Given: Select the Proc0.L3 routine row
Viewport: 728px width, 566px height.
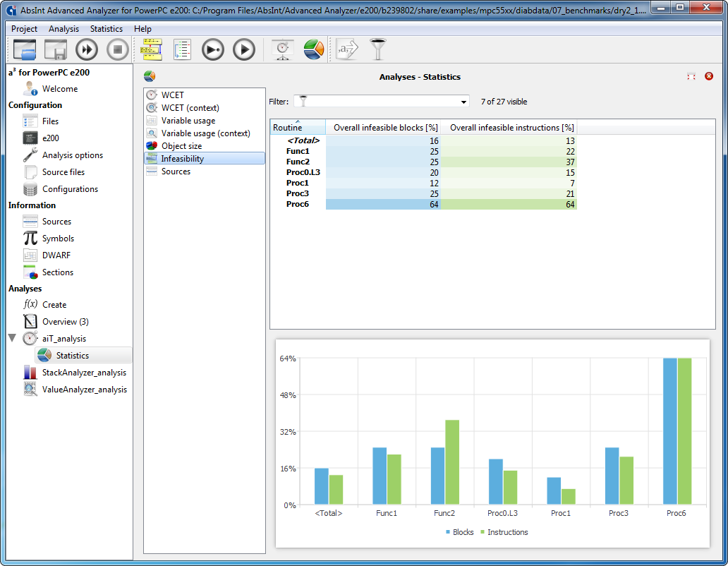Looking at the screenshot, I should 423,172.
